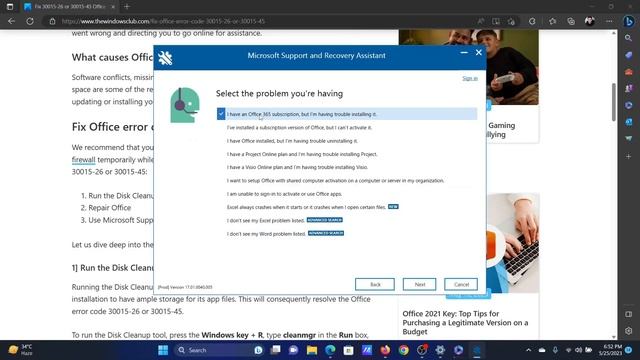640x360 pixels.
Task: Click the gaming article thumbnail image
Action: click(x=469, y=67)
